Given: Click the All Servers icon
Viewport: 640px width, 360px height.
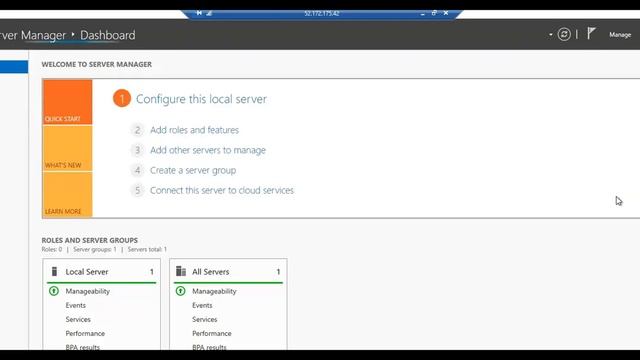Looking at the screenshot, I should point(181,271).
